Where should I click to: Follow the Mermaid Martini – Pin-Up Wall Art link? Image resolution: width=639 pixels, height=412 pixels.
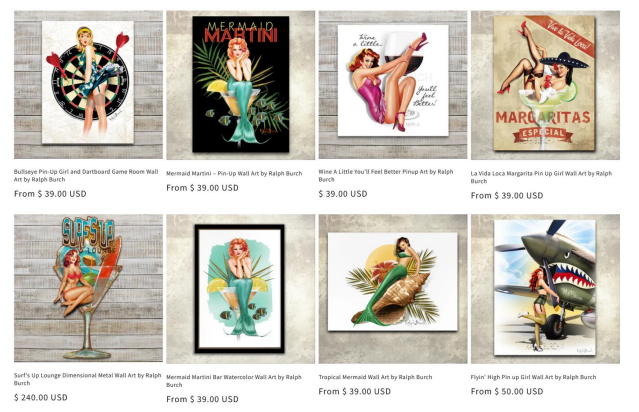point(234,173)
